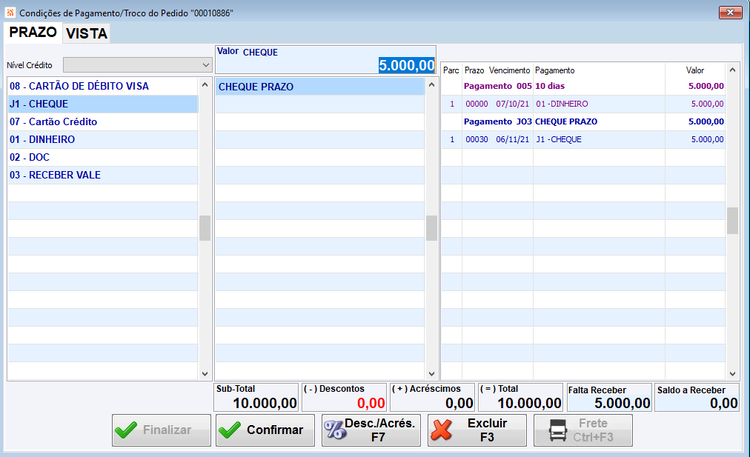
Task: Click the truck icon on Frete
Action: 558,430
